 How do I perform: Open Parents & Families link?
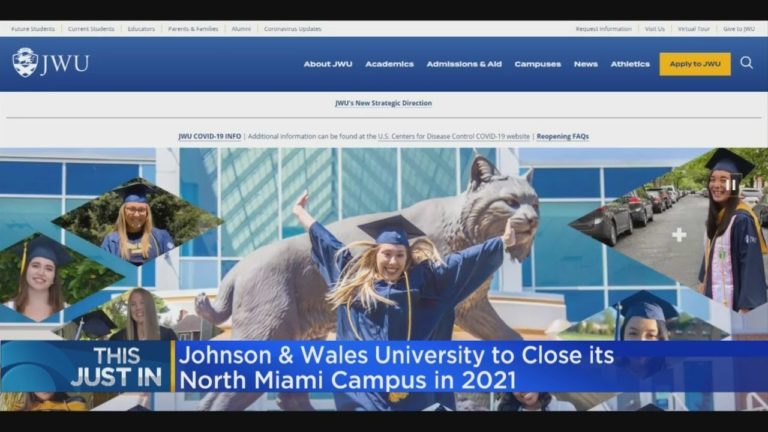[193, 29]
